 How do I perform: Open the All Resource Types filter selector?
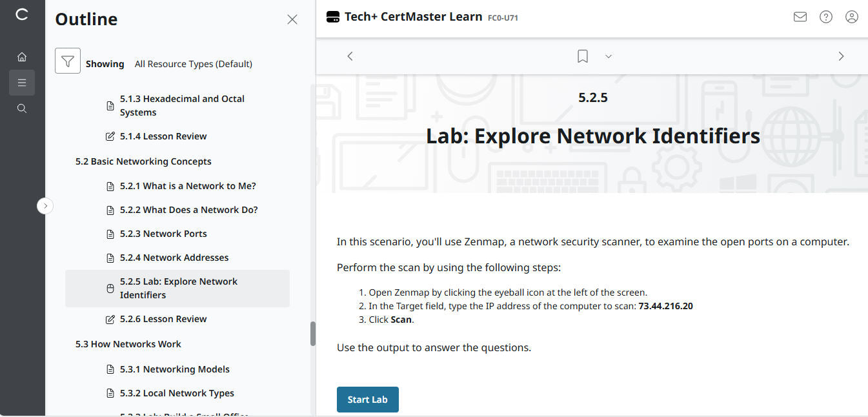(194, 63)
